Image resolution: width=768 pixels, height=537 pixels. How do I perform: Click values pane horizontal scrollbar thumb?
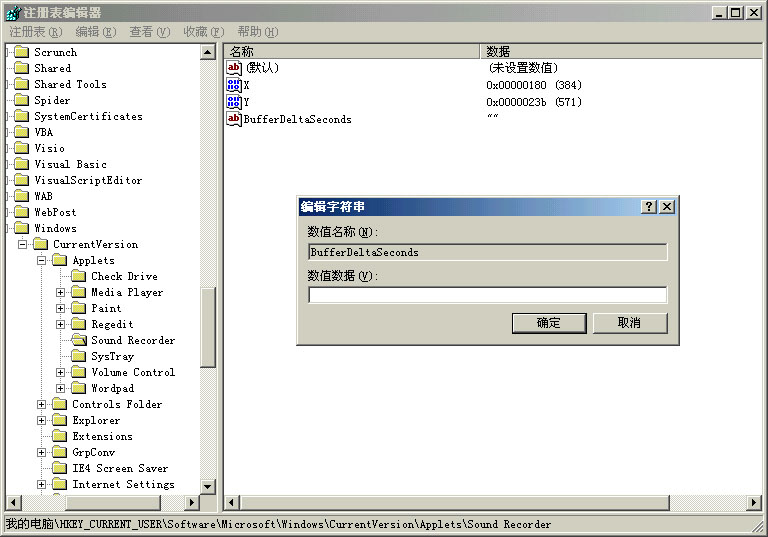point(455,502)
